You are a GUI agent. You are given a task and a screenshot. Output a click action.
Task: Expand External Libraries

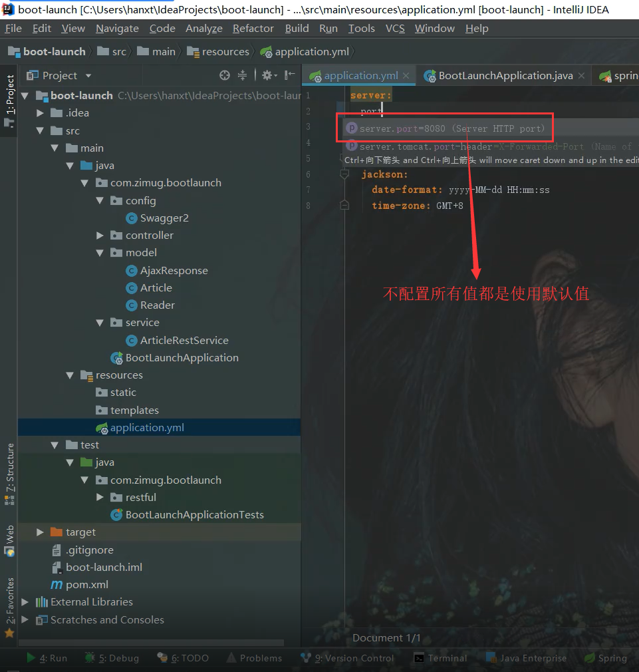pos(25,602)
